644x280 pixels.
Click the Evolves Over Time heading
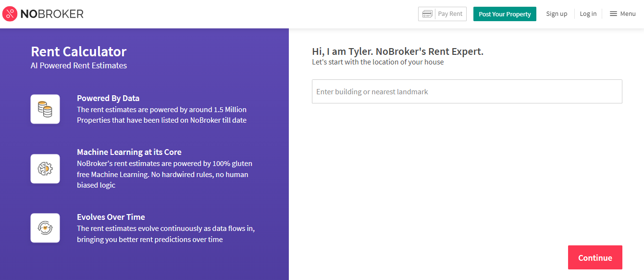coord(111,217)
